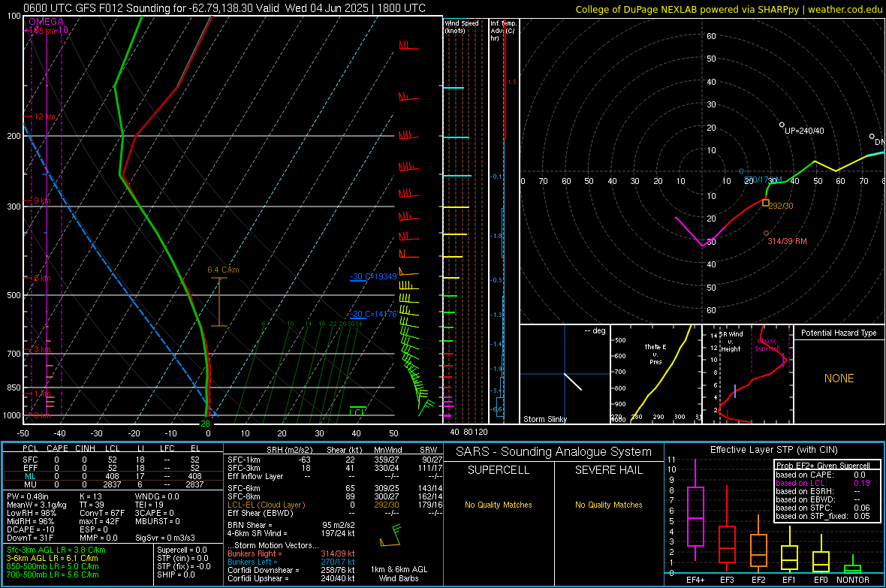The width and height of the screenshot is (886, 588).
Task: Select the MU parcel row label
Action: (30, 484)
